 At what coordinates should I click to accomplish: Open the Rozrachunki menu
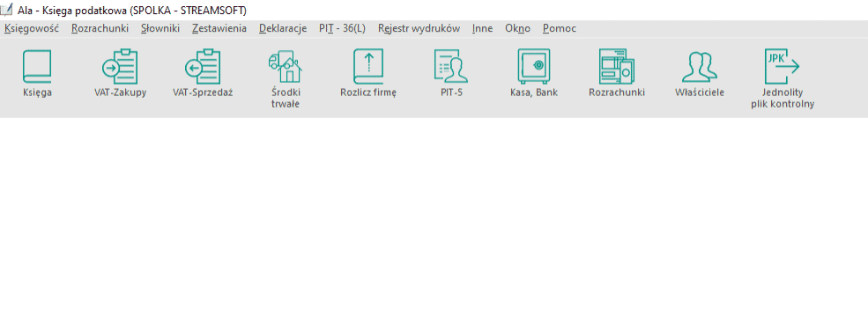[x=100, y=28]
